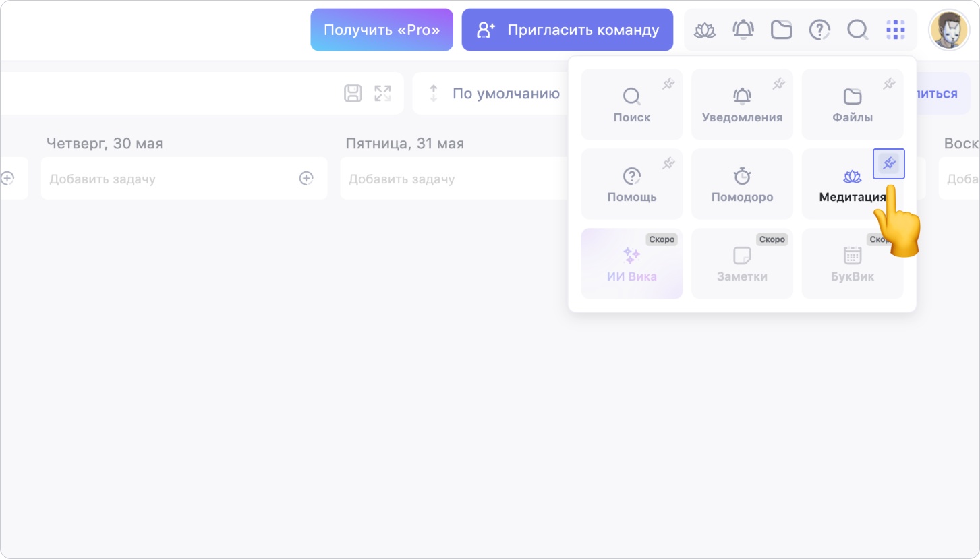980x559 pixels.
Task: Click the Пригласить команду button
Action: click(x=567, y=30)
